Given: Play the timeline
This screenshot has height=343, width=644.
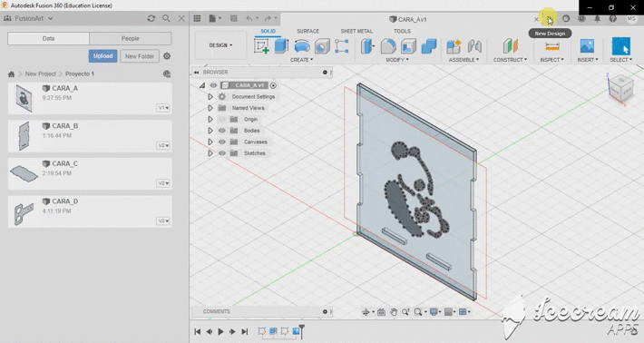Looking at the screenshot, I should 220,331.
